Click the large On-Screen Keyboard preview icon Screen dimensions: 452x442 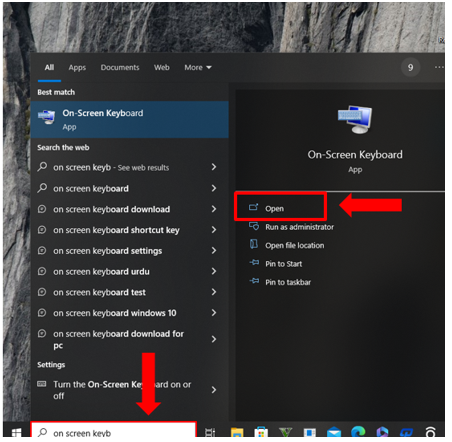[x=355, y=120]
